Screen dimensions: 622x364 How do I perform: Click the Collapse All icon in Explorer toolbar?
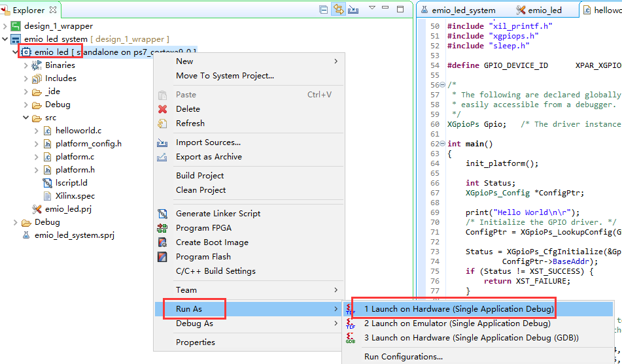point(323,10)
